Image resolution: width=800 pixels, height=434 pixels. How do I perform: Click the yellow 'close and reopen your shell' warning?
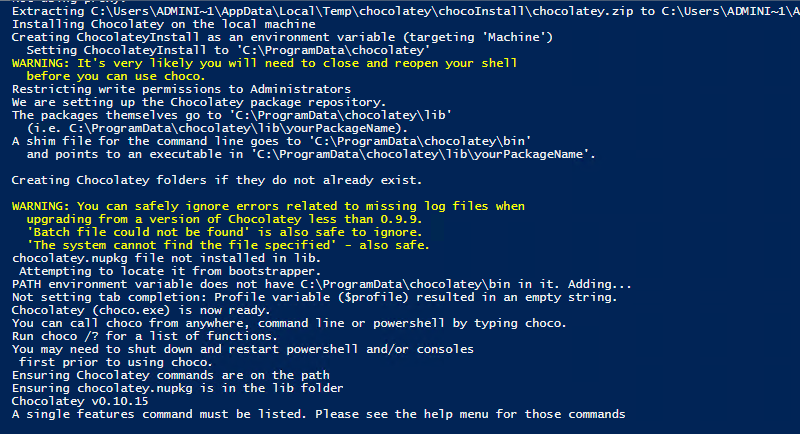click(264, 62)
